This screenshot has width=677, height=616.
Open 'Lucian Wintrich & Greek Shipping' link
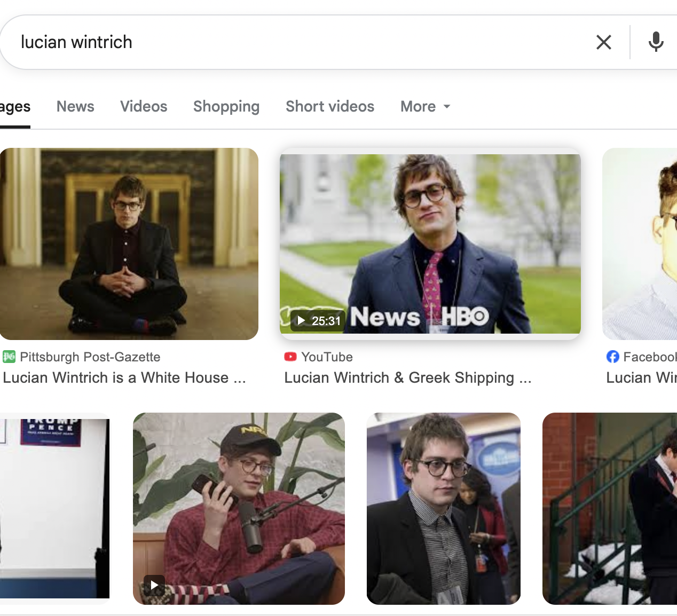pos(408,378)
